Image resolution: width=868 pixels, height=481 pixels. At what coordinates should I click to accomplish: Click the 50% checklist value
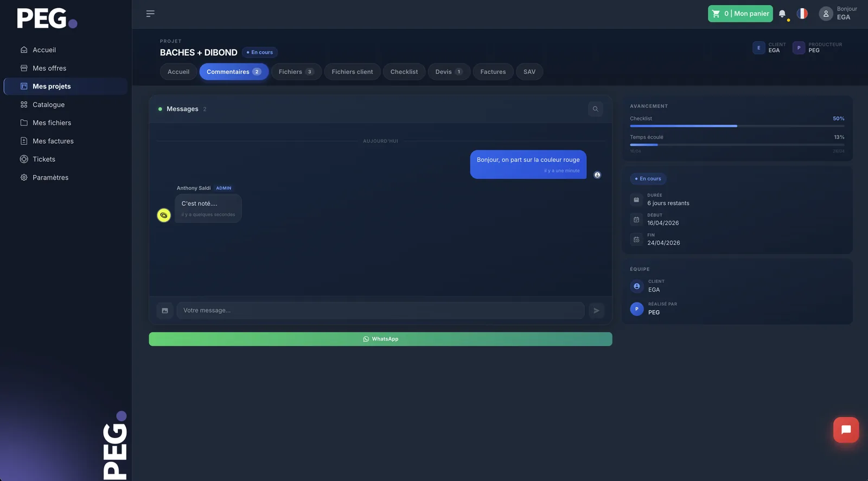click(839, 118)
